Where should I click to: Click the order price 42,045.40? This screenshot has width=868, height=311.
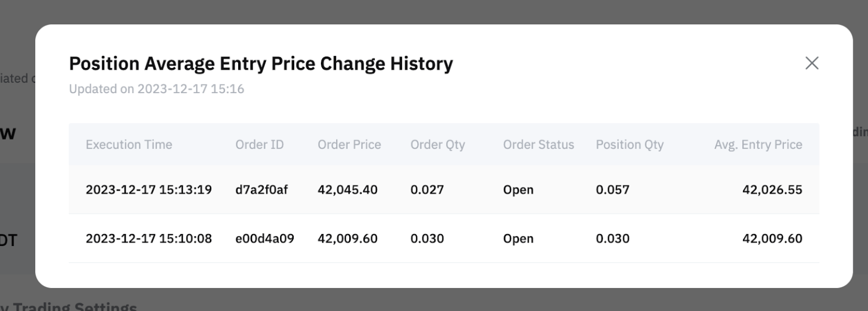pos(347,190)
